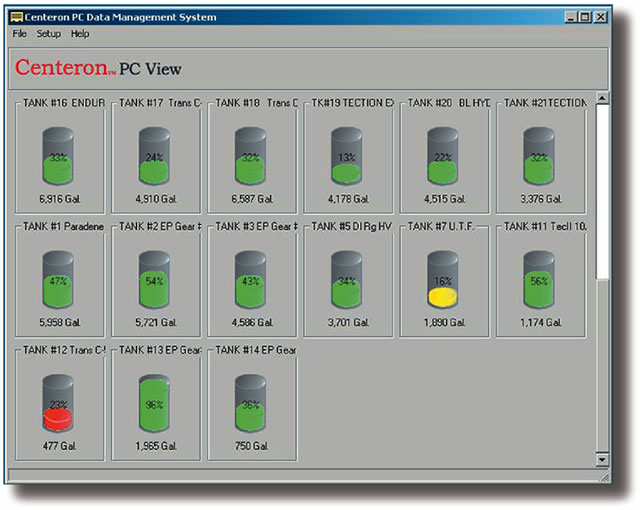
Task: Click the Tank #16 ENDUR cylinder icon
Action: (x=58, y=156)
